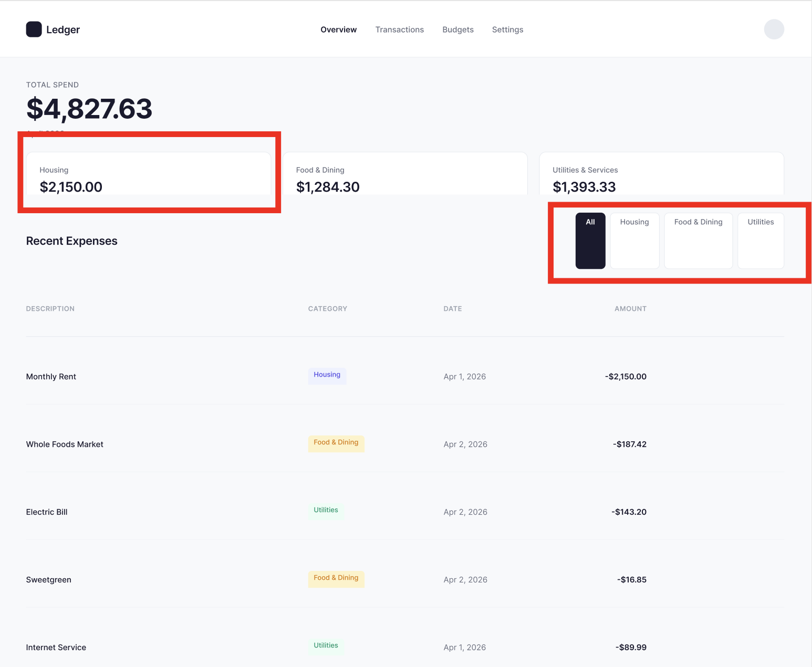This screenshot has height=667, width=812.
Task: Click the Amount column header
Action: pyautogui.click(x=630, y=309)
